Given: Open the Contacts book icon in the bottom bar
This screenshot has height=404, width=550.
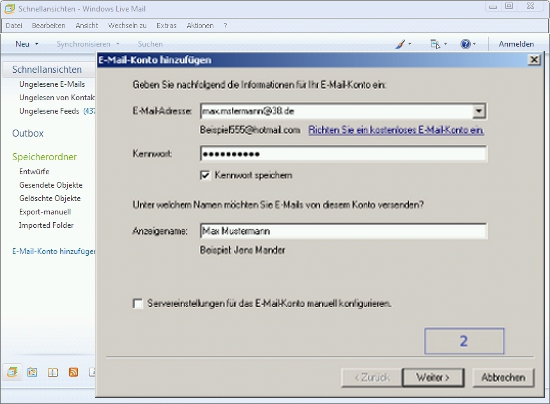Looking at the screenshot, I should coord(53,372).
